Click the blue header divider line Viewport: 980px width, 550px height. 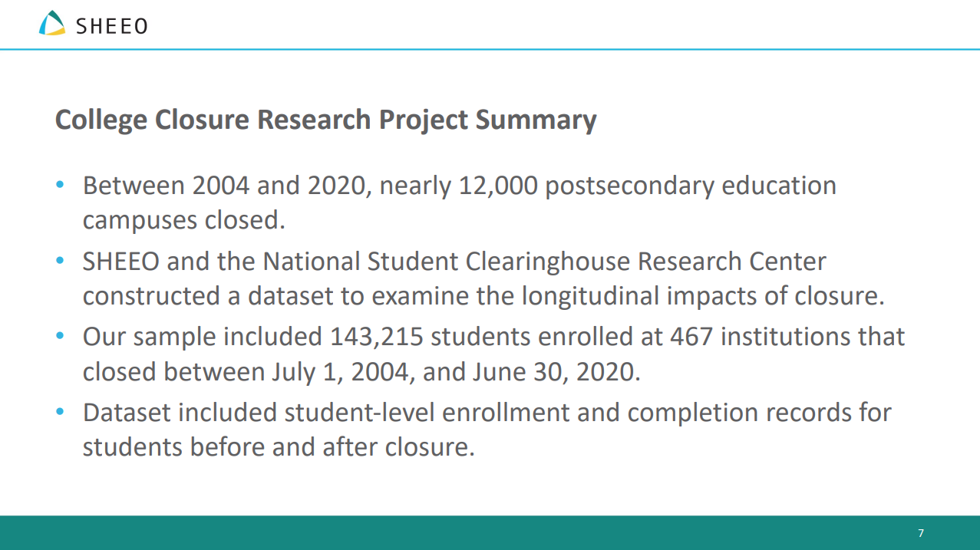tap(490, 49)
